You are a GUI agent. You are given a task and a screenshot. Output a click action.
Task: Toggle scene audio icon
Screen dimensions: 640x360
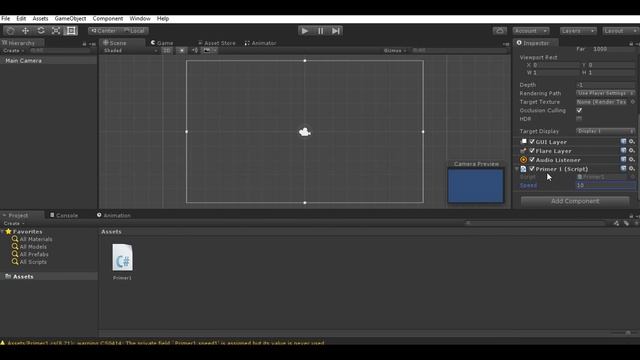click(x=195, y=51)
